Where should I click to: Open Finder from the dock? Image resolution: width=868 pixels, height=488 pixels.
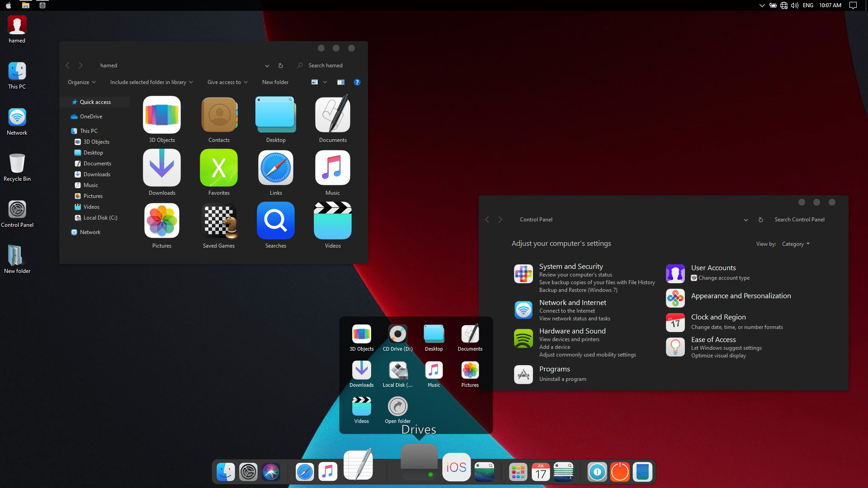point(225,472)
